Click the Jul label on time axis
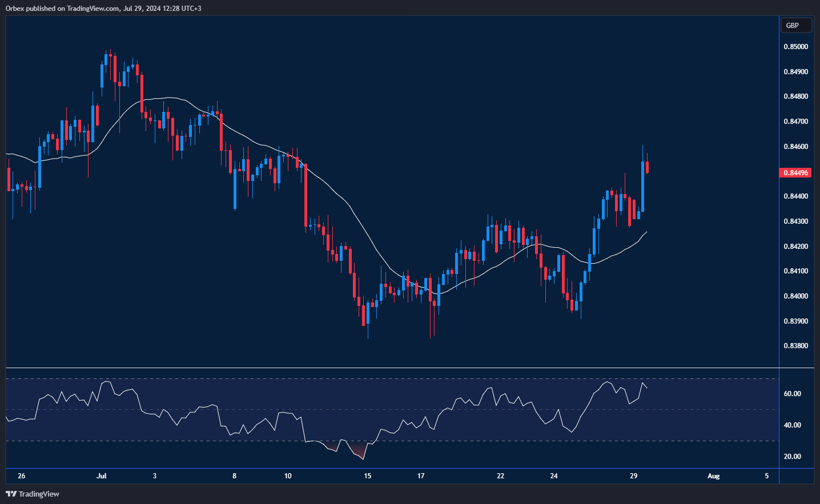 (x=102, y=476)
